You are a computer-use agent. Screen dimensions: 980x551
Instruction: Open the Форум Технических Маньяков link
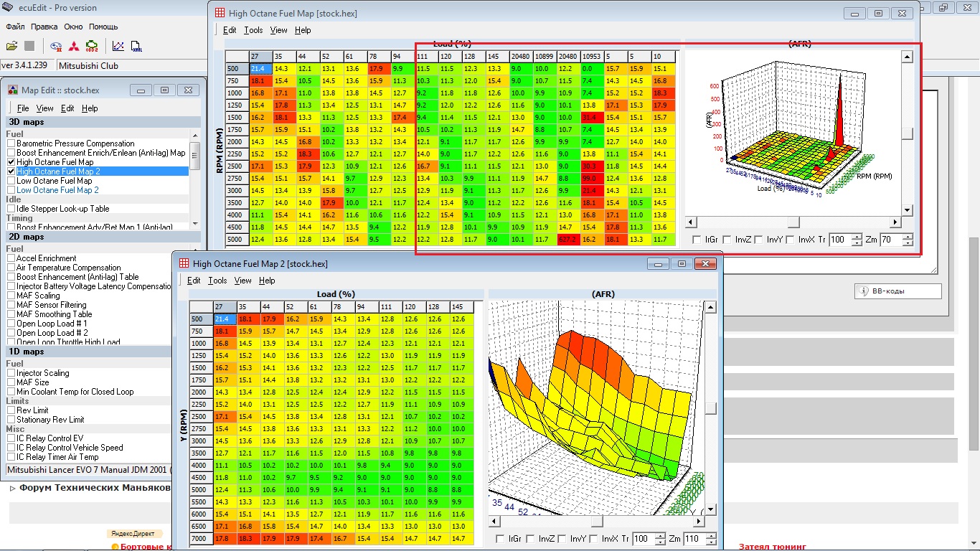pyautogui.click(x=95, y=488)
